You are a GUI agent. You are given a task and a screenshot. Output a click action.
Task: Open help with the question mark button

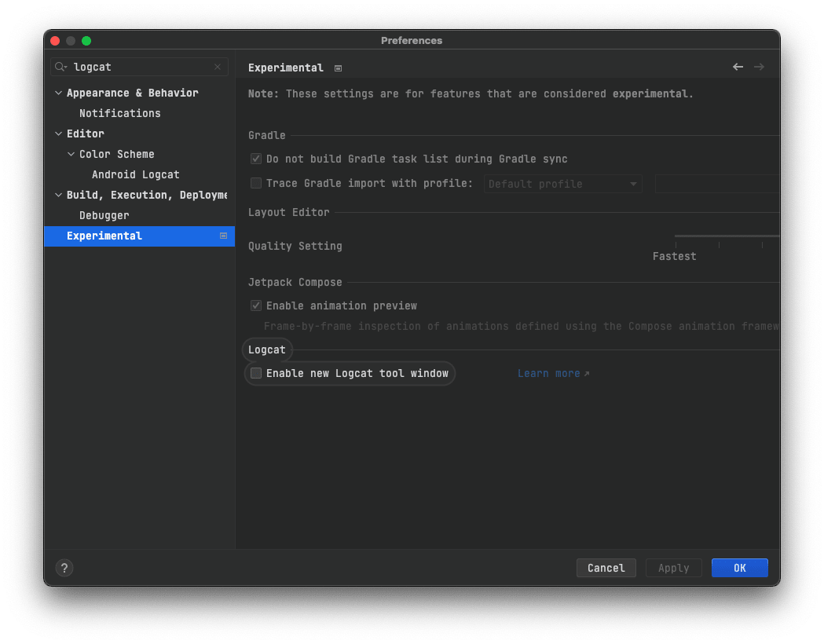click(64, 568)
